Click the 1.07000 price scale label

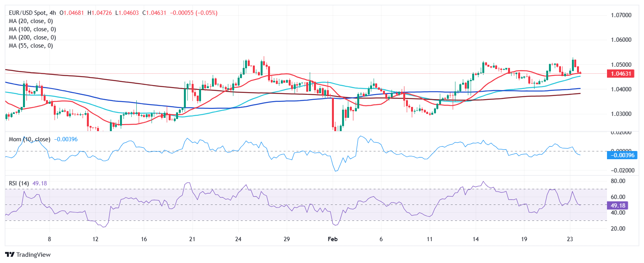click(621, 15)
